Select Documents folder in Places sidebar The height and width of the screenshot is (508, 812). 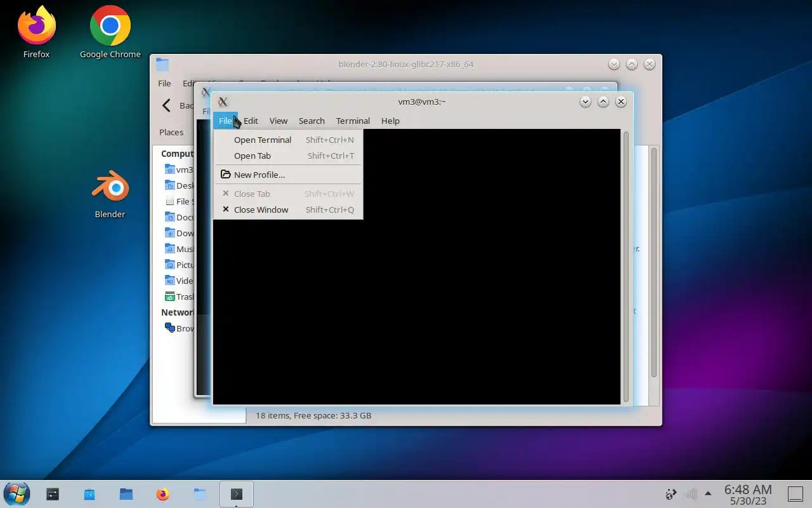tap(178, 217)
